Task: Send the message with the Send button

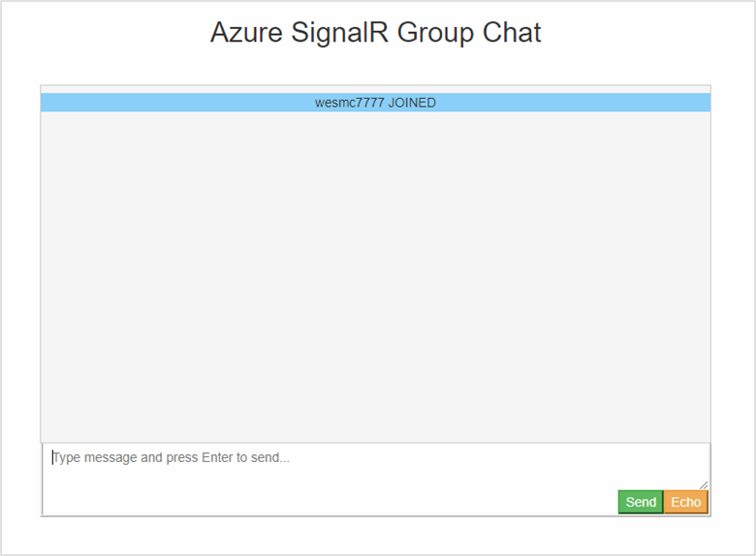Action: tap(641, 502)
